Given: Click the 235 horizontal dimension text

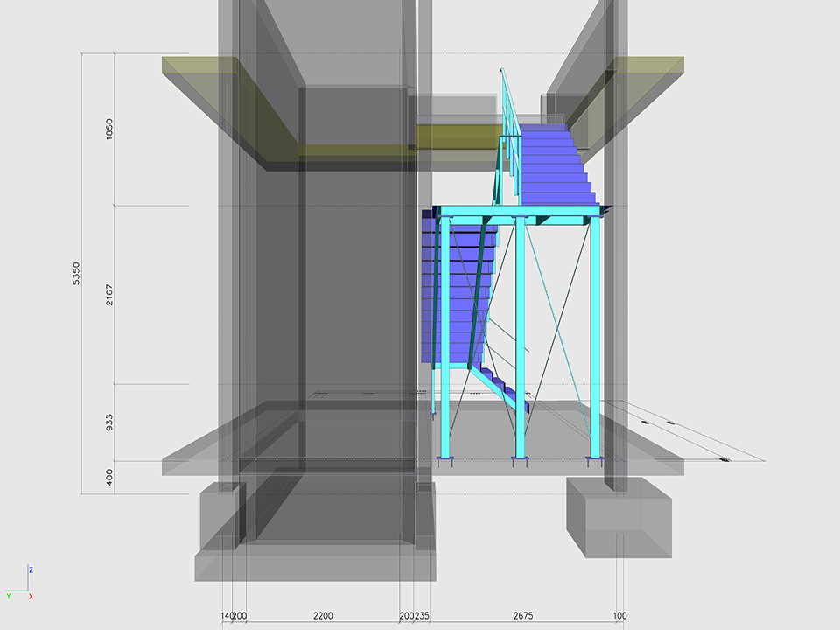Looking at the screenshot, I should 422,616.
